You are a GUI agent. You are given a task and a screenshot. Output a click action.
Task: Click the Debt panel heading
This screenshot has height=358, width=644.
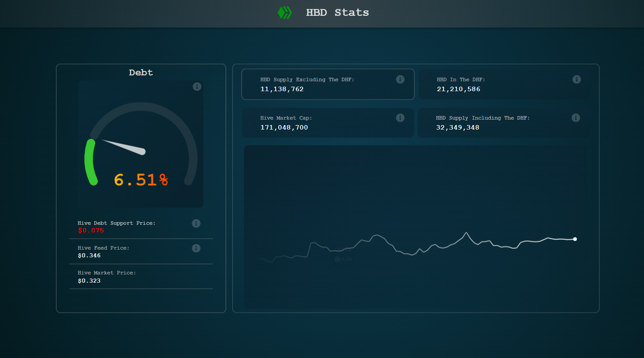tap(141, 72)
